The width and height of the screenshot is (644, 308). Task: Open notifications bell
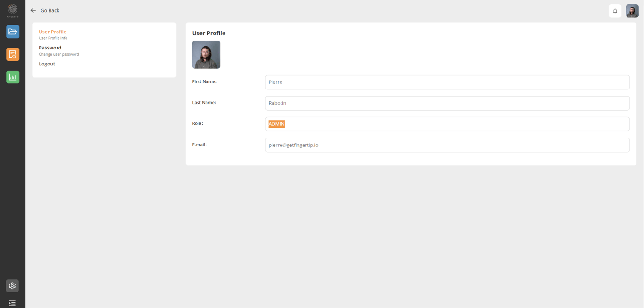[x=615, y=11]
